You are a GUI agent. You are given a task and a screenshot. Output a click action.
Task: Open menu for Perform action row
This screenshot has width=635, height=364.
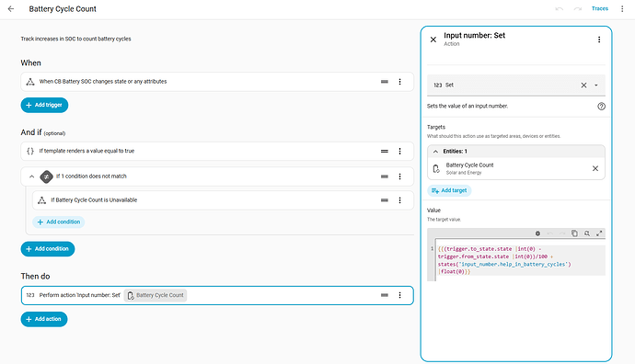tap(399, 295)
